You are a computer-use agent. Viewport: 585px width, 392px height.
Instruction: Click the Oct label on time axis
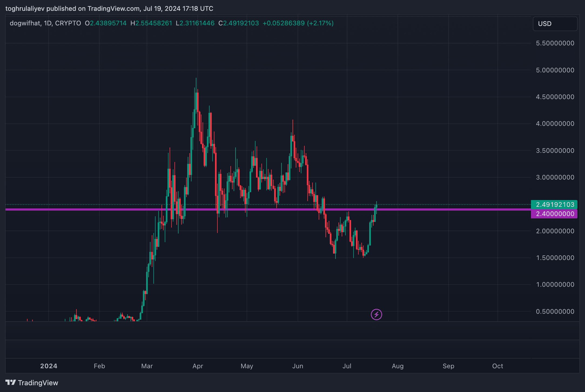pos(497,366)
